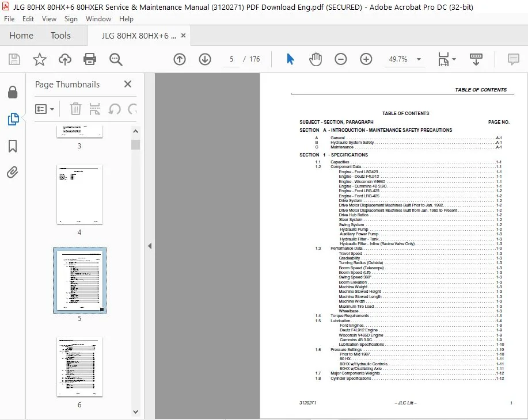Go to previous page arrow
The height and width of the screenshot is (420, 528).
click(x=180, y=59)
